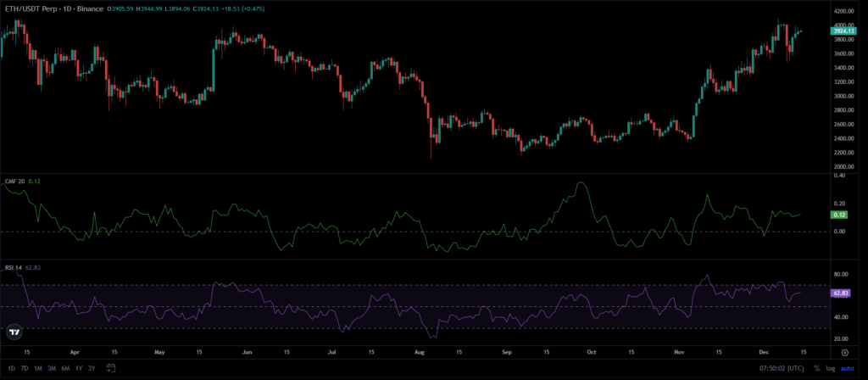Viewport: 868px width, 380px height.
Task: Open the Go to date calendar icon
Action: [x=111, y=368]
